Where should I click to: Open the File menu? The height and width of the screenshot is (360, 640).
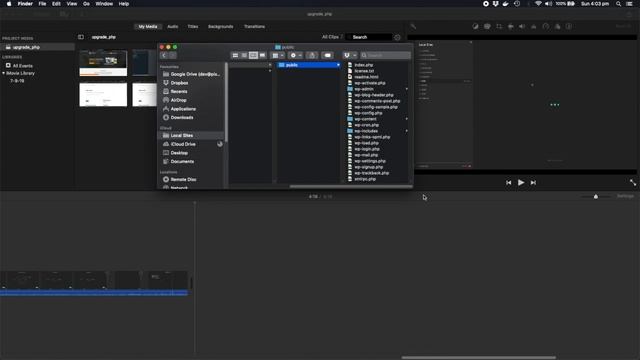point(42,4)
